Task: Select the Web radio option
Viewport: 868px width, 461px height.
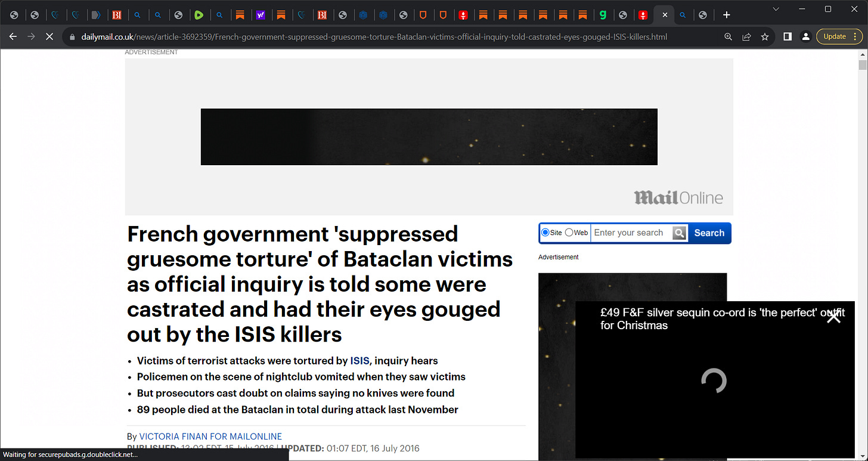Action: (569, 233)
